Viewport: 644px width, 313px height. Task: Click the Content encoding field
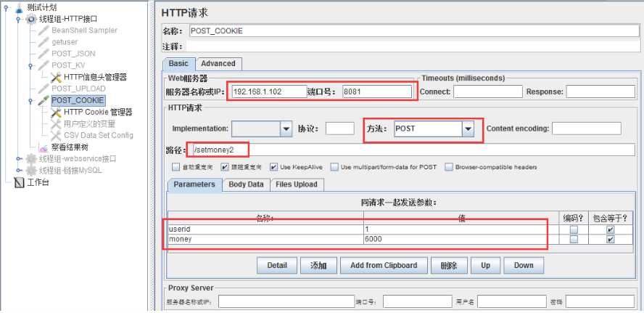[x=587, y=129]
